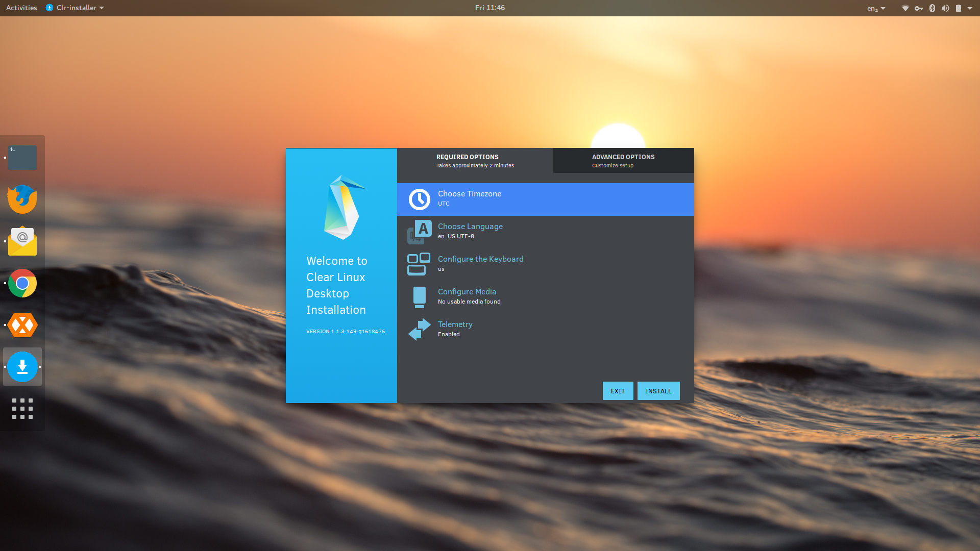
Task: Click the en_US.UTF-8 language value
Action: tap(456, 236)
